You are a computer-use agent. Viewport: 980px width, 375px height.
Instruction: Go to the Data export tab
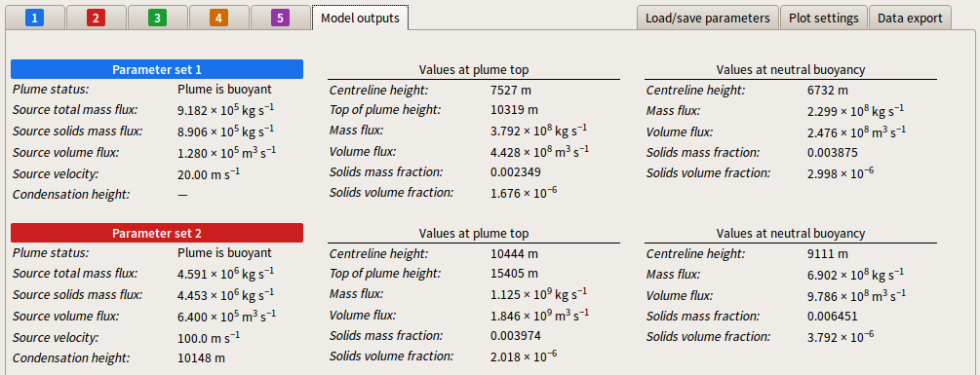910,19
